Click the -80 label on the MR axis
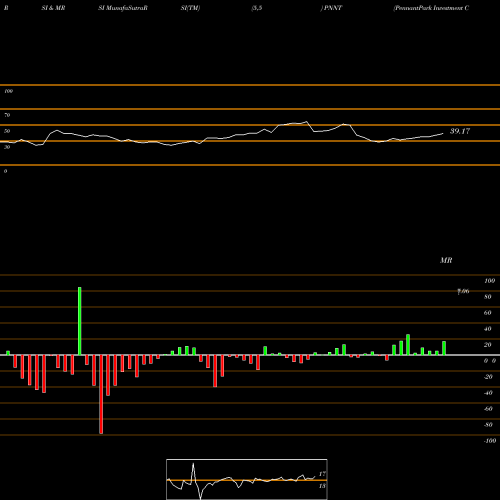This screenshot has height=500, width=500. [x=488, y=425]
